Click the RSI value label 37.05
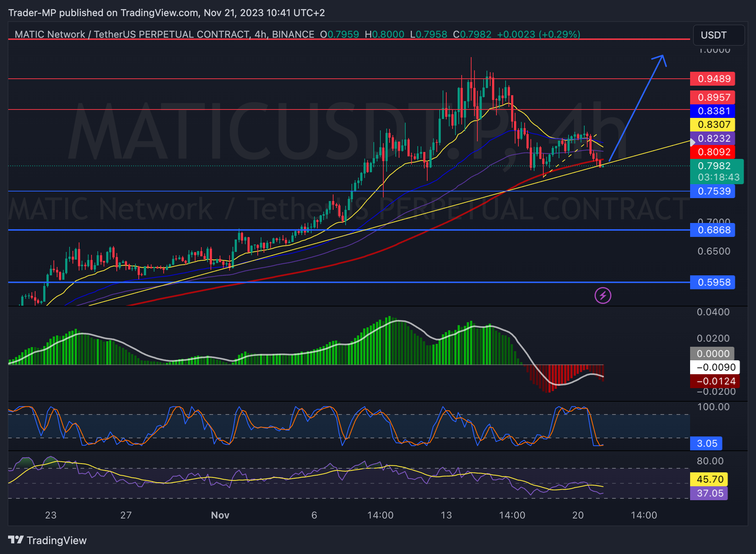Screen dimensions: 756x554 pyautogui.click(x=709, y=493)
